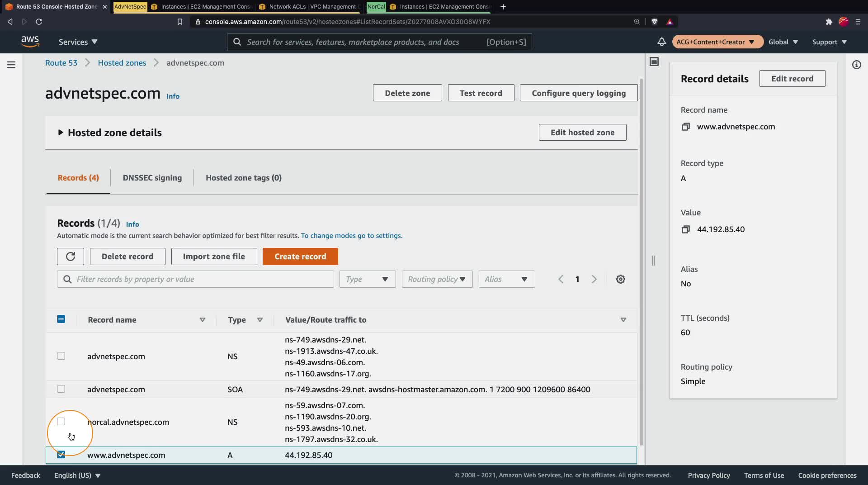This screenshot has width=868, height=485.
Task: Open the Alias filter dropdown
Action: click(507, 279)
